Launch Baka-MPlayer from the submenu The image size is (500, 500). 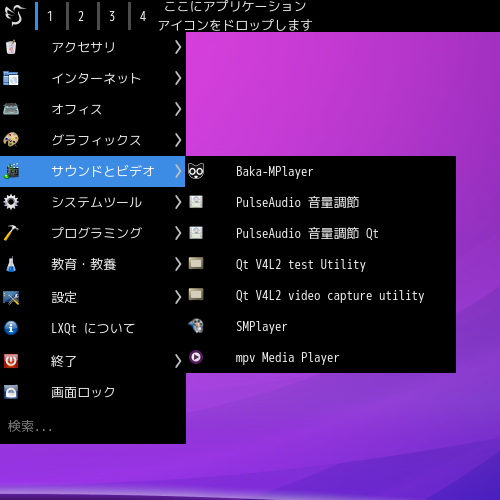[x=321, y=171]
